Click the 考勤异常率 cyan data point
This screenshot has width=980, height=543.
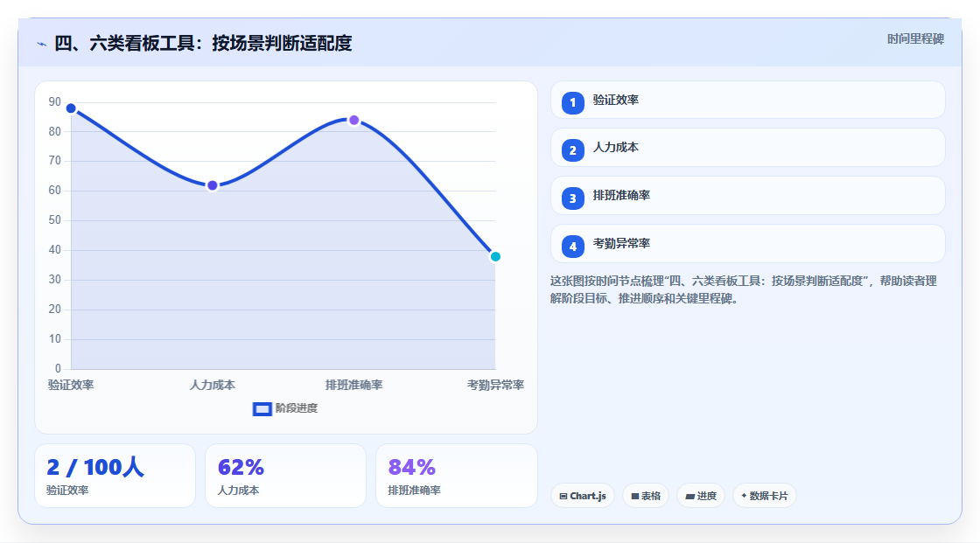(495, 257)
